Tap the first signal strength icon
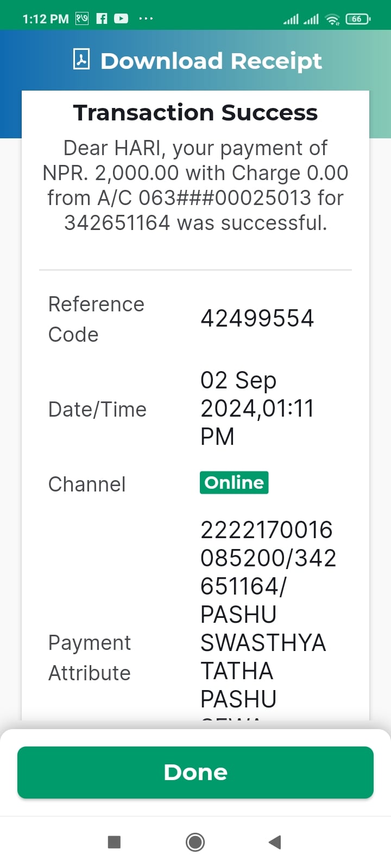 click(291, 20)
